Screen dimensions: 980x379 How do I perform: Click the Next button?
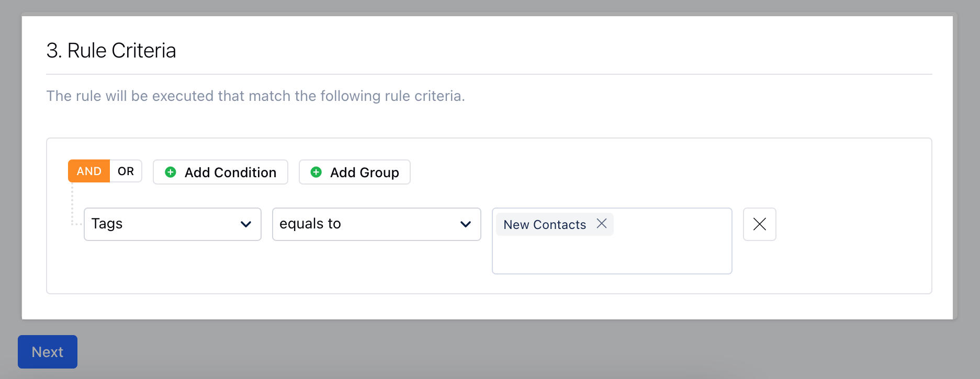coord(48,352)
